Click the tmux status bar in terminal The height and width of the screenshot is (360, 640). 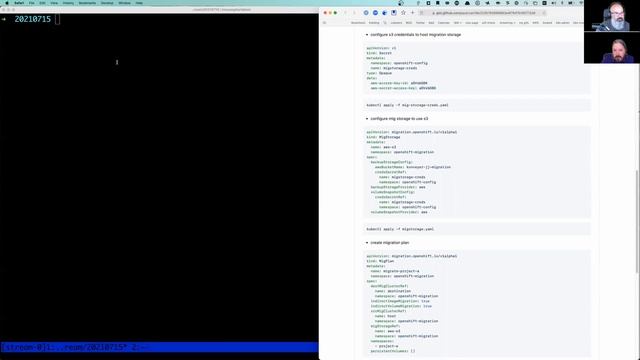point(159,347)
